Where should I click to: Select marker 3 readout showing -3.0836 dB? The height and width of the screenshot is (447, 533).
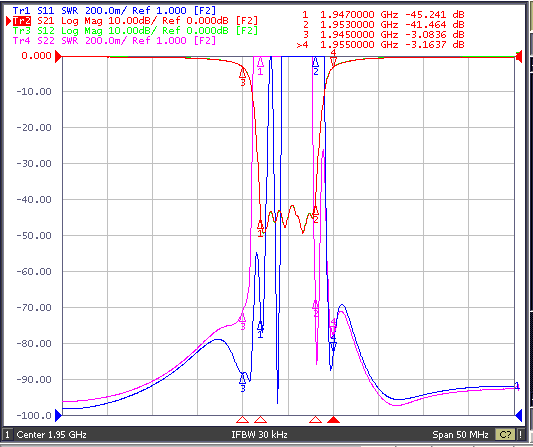point(383,34)
